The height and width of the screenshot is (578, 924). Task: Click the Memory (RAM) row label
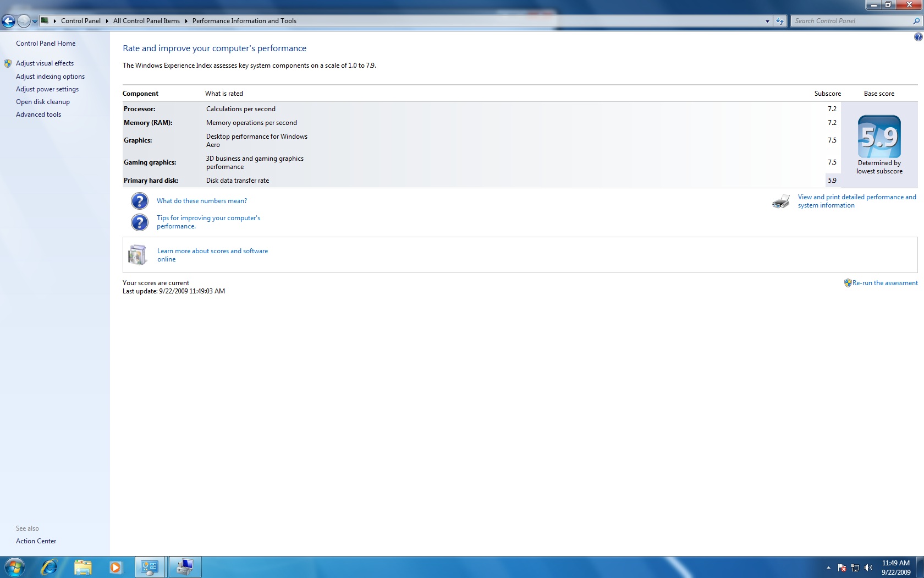click(x=148, y=123)
